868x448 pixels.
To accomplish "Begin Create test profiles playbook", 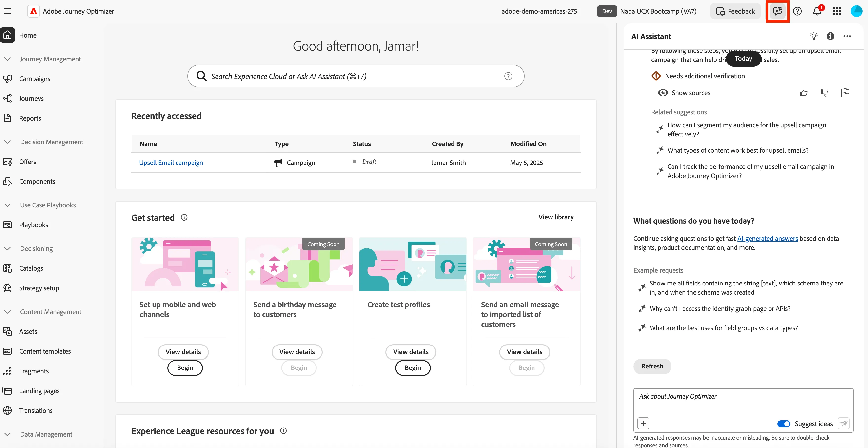I will click(413, 367).
